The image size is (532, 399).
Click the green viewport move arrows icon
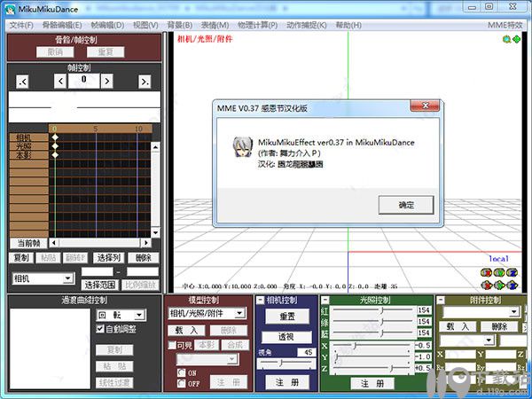(516, 39)
